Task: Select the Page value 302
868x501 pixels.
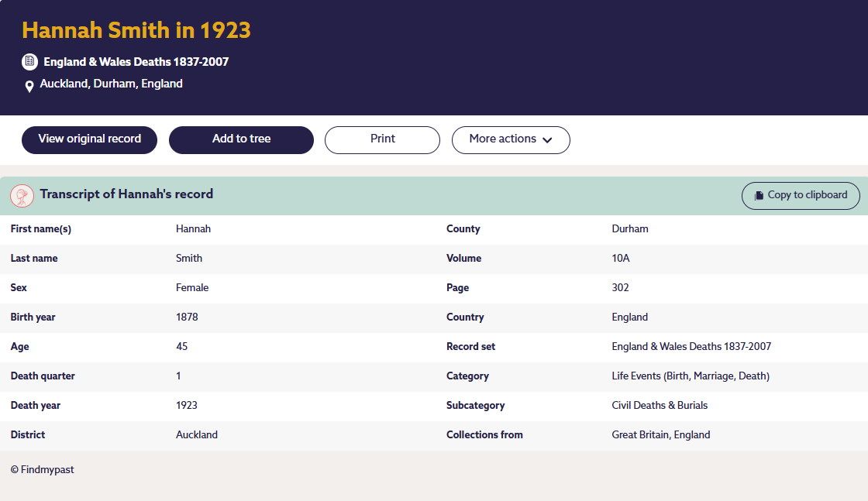Action: 620,287
